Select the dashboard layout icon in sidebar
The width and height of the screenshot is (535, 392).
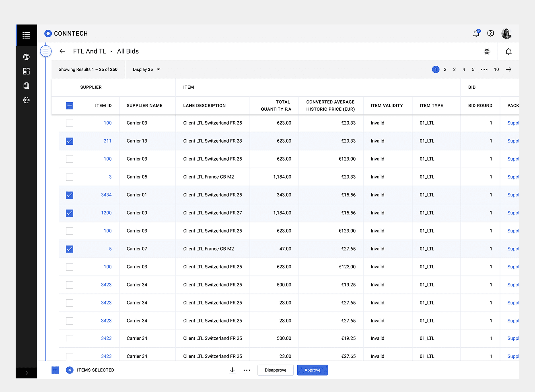(x=26, y=71)
